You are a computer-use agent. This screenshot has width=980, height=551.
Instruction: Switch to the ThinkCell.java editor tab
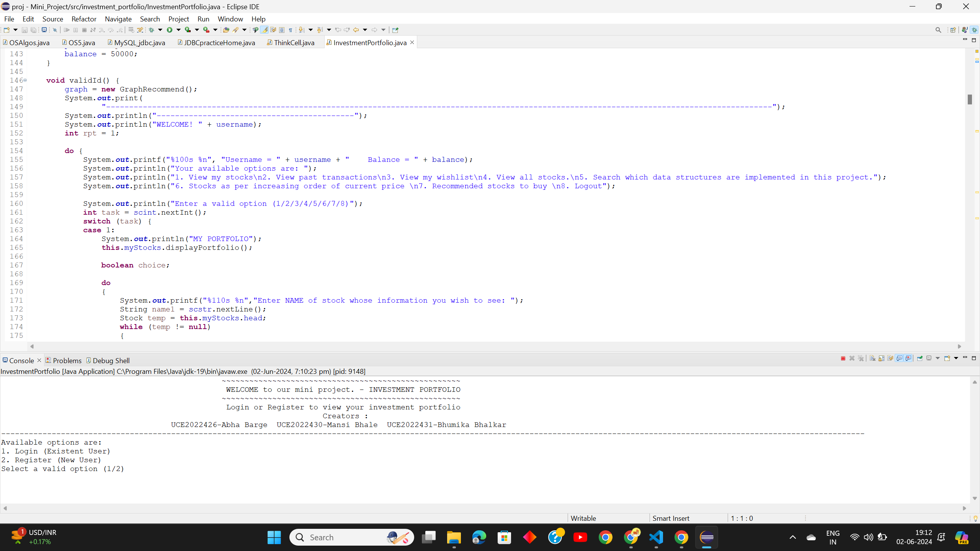click(x=294, y=42)
